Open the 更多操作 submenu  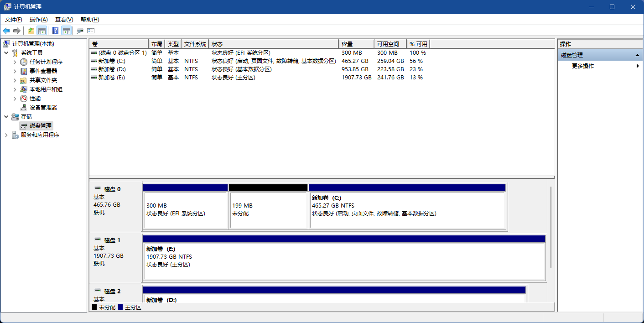(x=638, y=66)
